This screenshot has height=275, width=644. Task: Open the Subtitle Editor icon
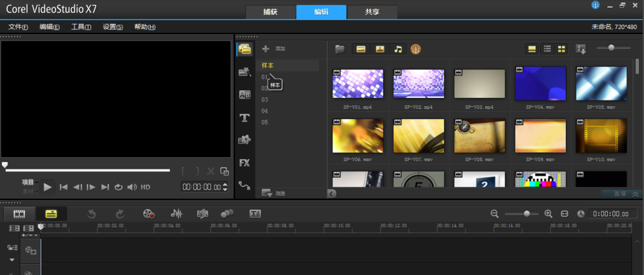tap(255, 213)
